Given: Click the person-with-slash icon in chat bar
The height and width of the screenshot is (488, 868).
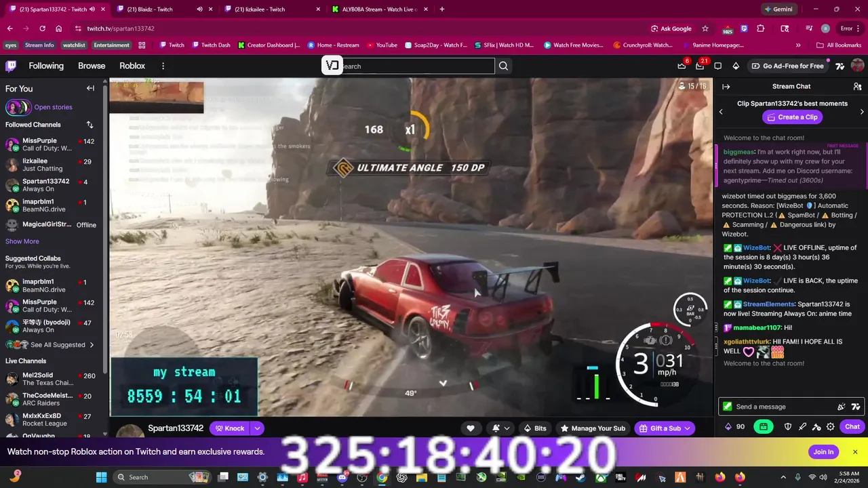Looking at the screenshot, I should coord(816,427).
